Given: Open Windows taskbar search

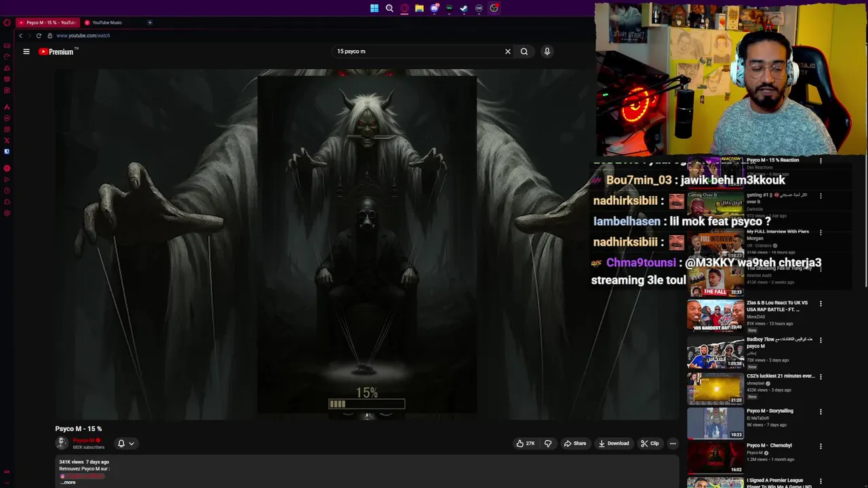Looking at the screenshot, I should [389, 8].
